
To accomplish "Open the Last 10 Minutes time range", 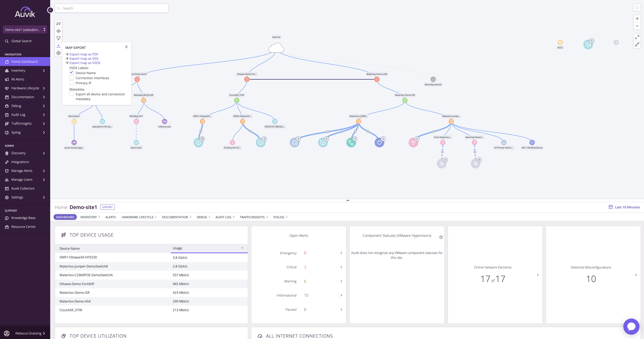I will (x=624, y=207).
